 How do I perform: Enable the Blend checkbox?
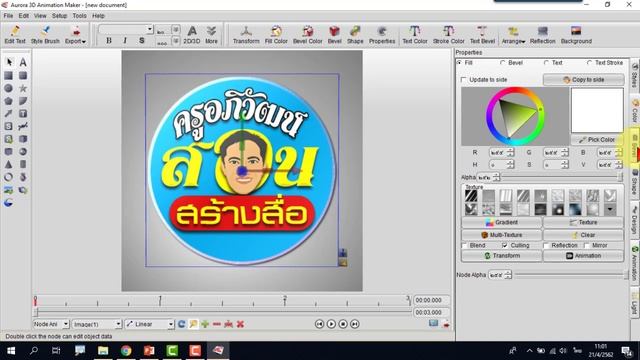464,246
